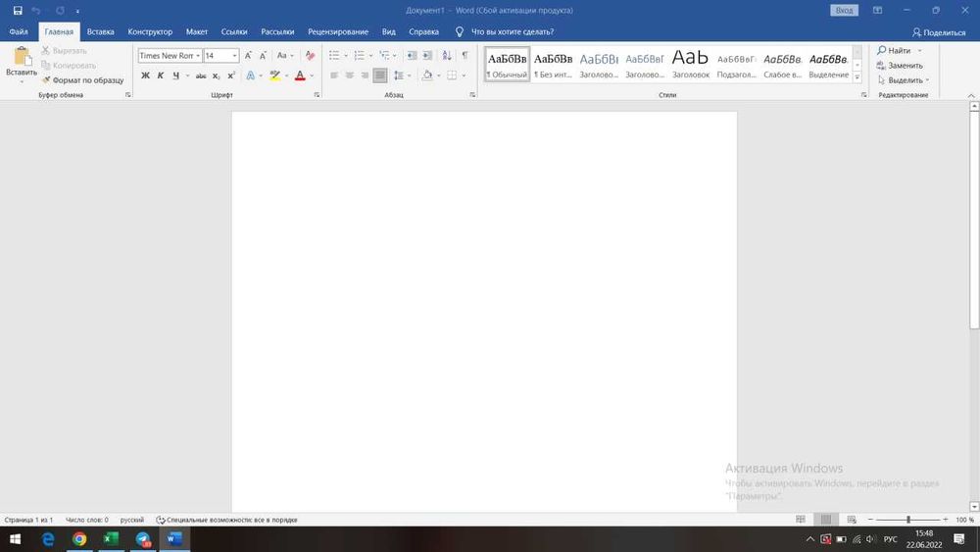Apply the red font color
980x552 pixels.
pos(300,75)
